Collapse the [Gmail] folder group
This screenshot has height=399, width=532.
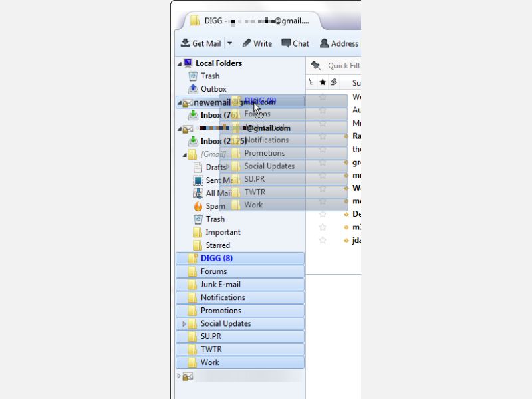tap(184, 155)
